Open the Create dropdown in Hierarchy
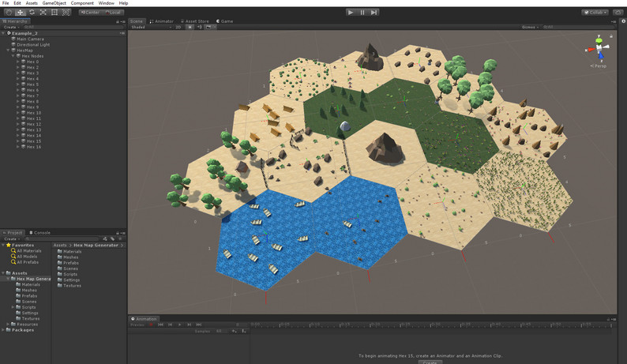 (x=12, y=27)
